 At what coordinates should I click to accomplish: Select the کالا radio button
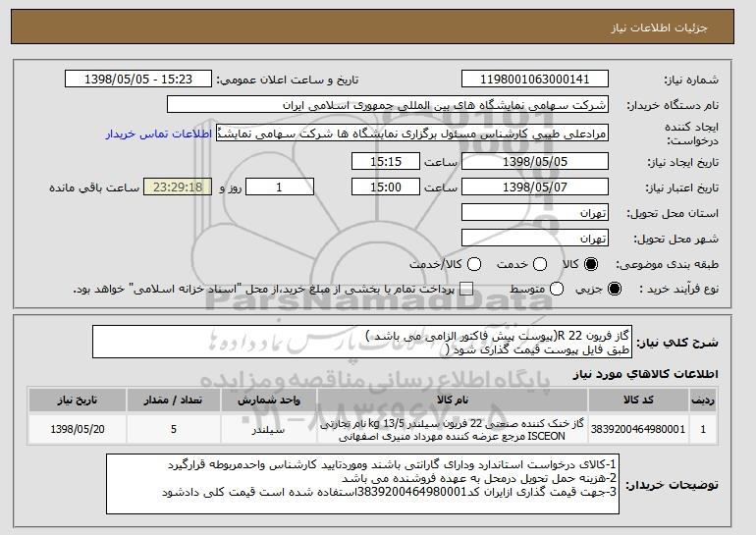coord(591,264)
